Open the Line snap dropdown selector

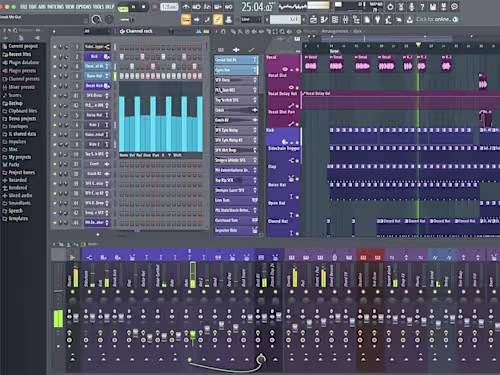(251, 20)
